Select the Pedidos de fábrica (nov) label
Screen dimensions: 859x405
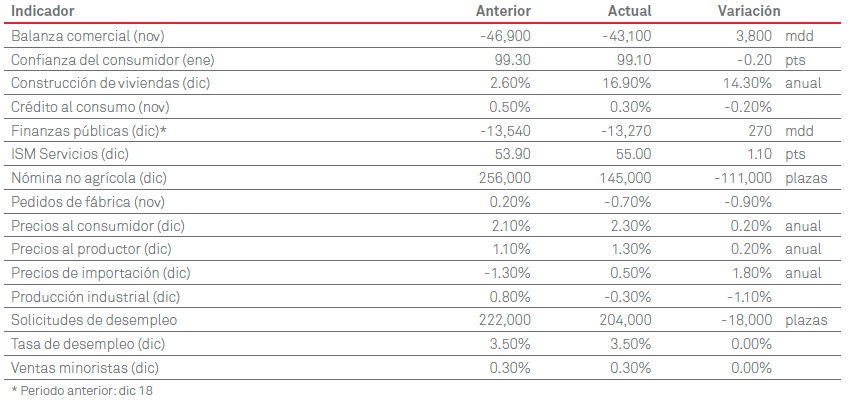[85, 202]
